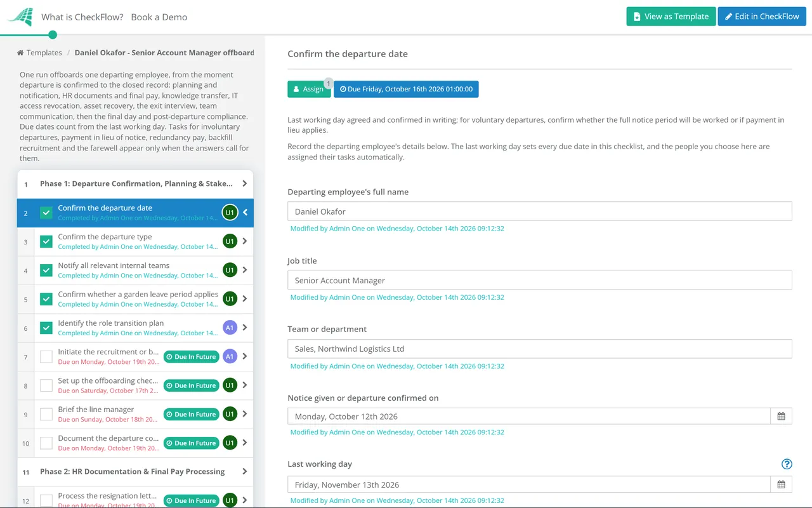812x508 pixels.
Task: Click U1 avatar on Confirm the departure date
Action: 230,213
